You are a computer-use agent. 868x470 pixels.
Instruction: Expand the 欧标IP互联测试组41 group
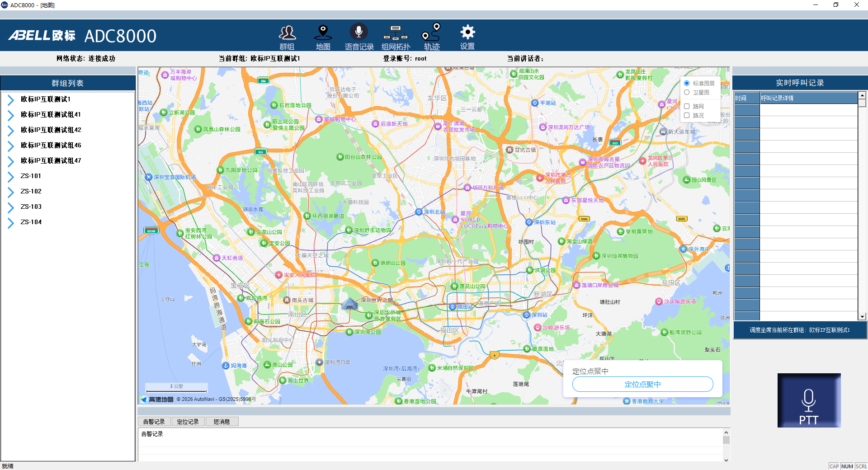pyautogui.click(x=11, y=115)
